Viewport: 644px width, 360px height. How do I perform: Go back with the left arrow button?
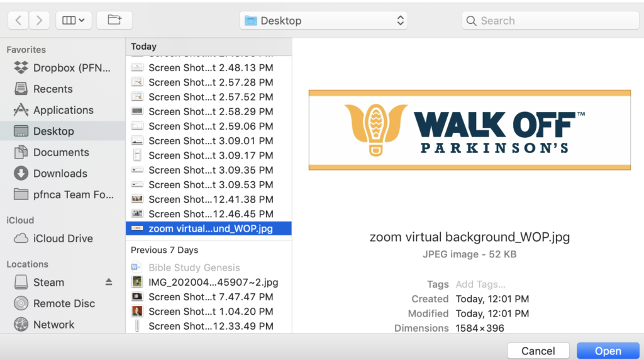point(18,20)
